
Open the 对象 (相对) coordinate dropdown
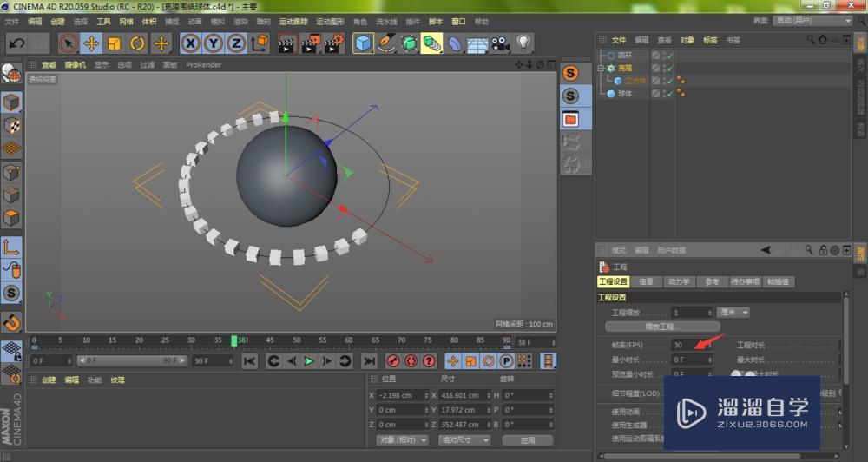[403, 439]
